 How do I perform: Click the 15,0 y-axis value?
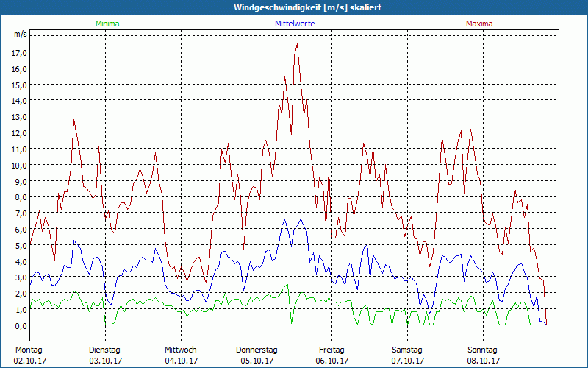19,85
